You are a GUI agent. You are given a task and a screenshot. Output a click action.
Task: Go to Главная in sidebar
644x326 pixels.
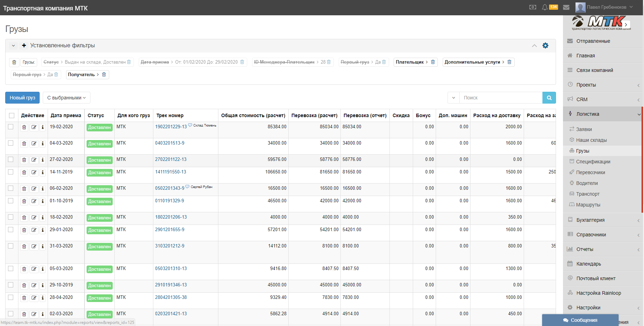tap(603, 56)
